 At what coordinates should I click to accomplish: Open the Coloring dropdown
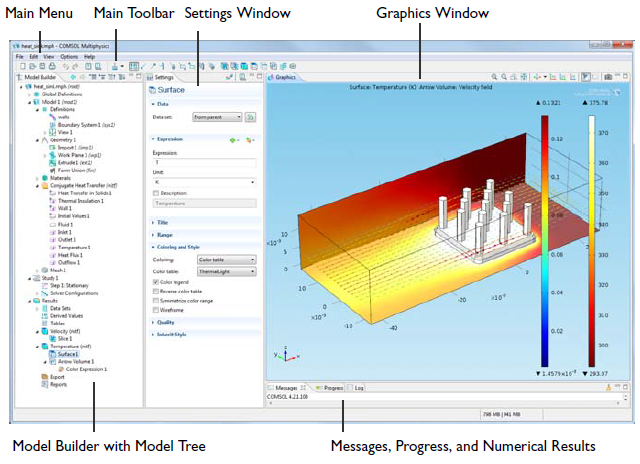click(x=227, y=260)
